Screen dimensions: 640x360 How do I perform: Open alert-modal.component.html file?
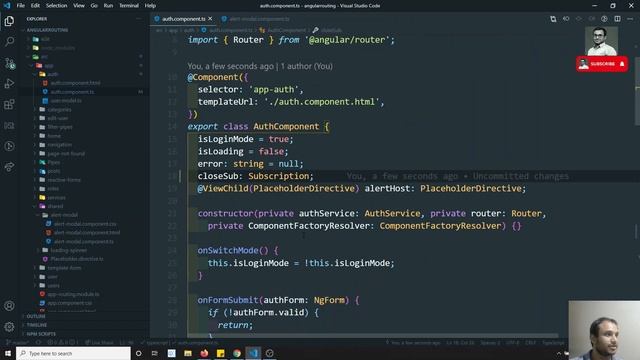tap(87, 233)
